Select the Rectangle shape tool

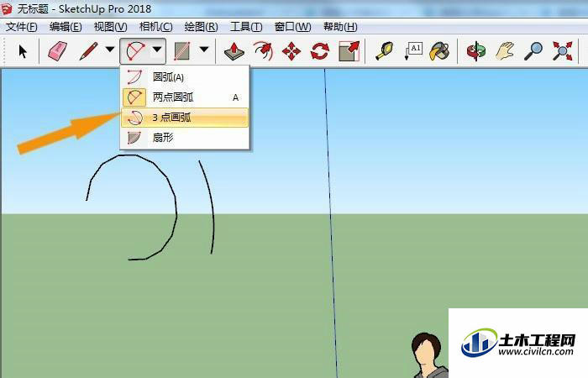(182, 51)
